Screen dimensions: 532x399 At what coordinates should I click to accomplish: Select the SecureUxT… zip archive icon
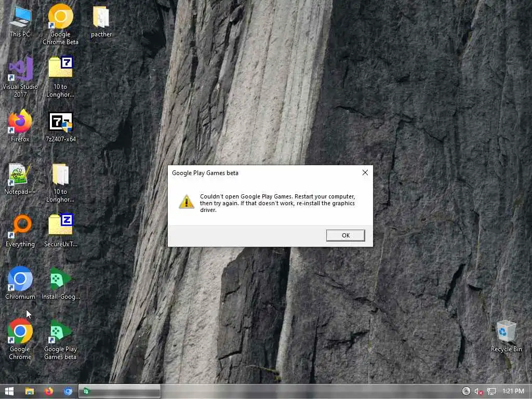(x=61, y=230)
